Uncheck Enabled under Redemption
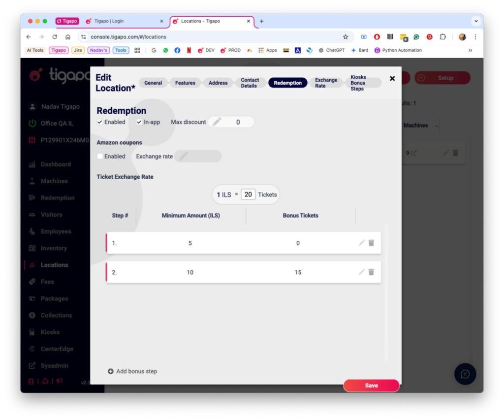This screenshot has height=420, width=504. click(x=99, y=122)
